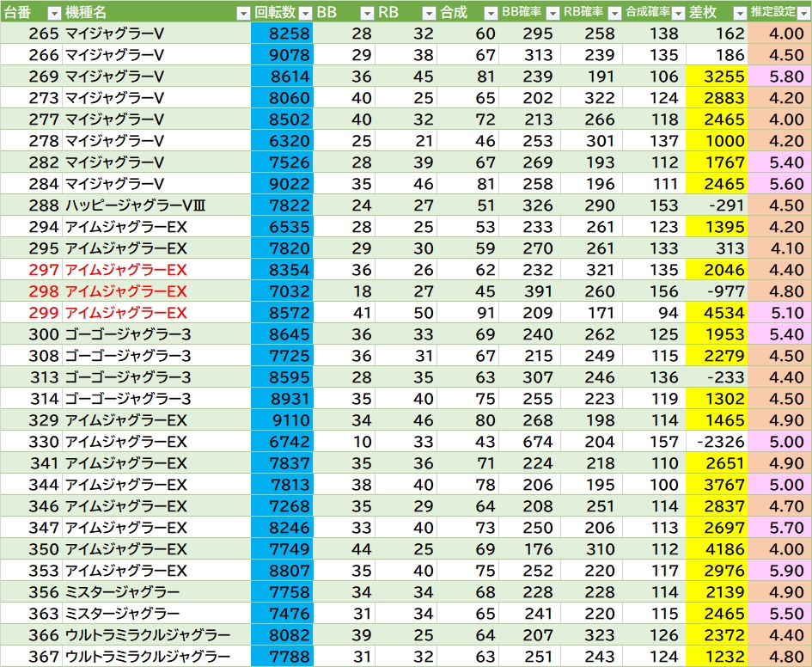The image size is (812, 667).
Task: Select BB probability cell 391
Action: (x=530, y=291)
